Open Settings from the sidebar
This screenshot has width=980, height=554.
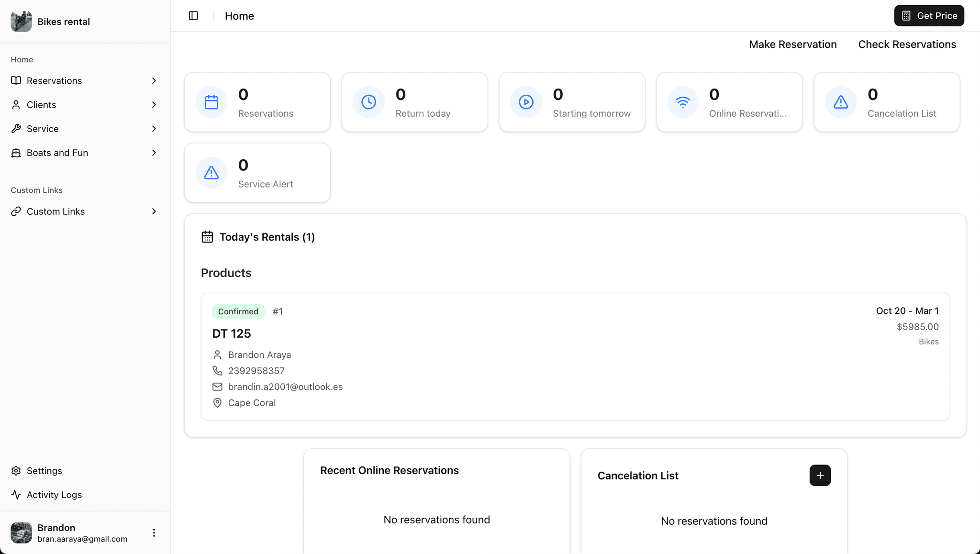(x=44, y=471)
